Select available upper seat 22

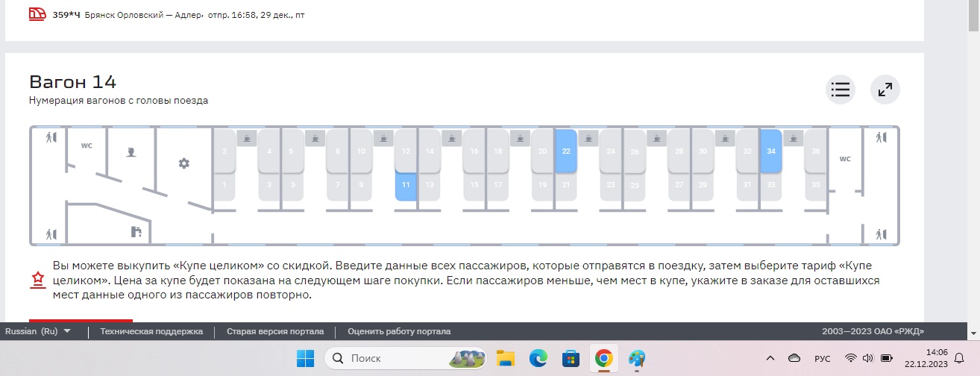[x=566, y=151]
